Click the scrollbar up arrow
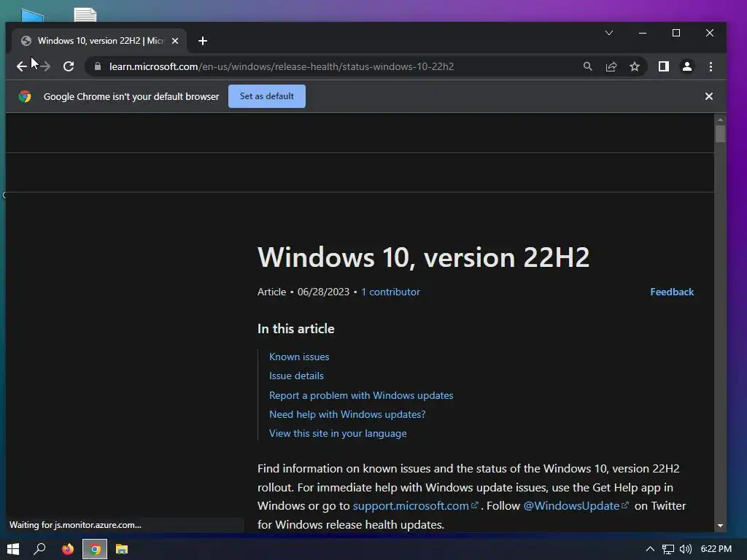This screenshot has height=560, width=747. tap(720, 119)
